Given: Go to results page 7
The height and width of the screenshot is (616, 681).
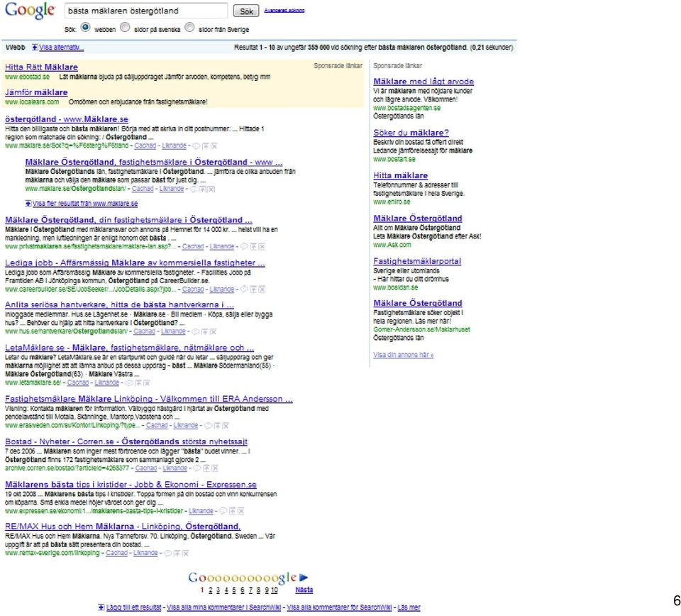Looking at the screenshot, I should [250, 590].
